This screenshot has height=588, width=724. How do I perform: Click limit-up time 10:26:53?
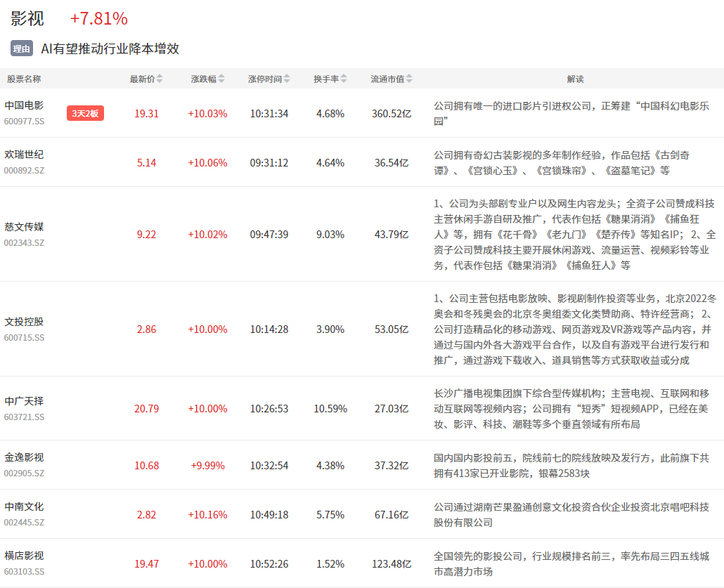269,409
